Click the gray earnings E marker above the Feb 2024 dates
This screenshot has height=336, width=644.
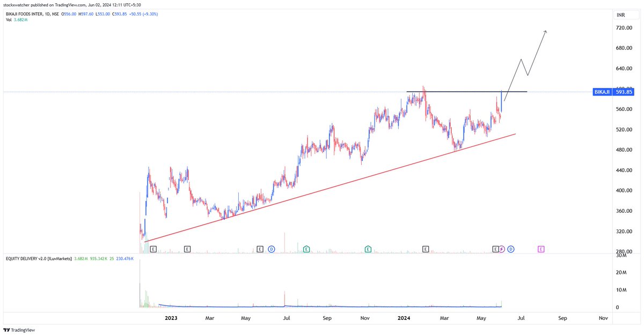point(426,249)
